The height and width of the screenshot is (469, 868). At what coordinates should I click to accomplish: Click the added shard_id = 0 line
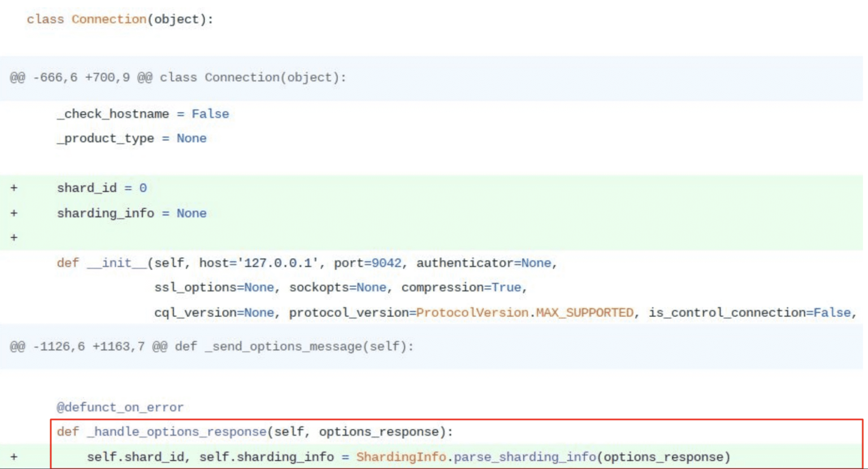pyautogui.click(x=102, y=188)
